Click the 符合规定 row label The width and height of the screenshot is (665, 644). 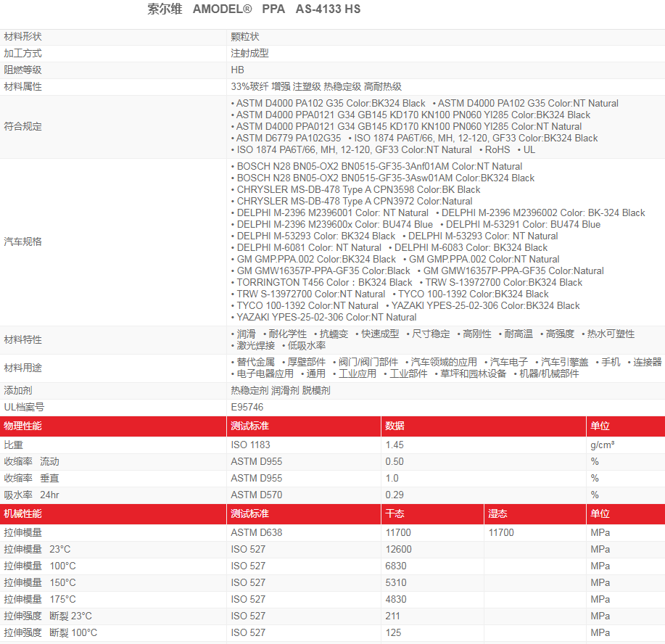click(23, 126)
